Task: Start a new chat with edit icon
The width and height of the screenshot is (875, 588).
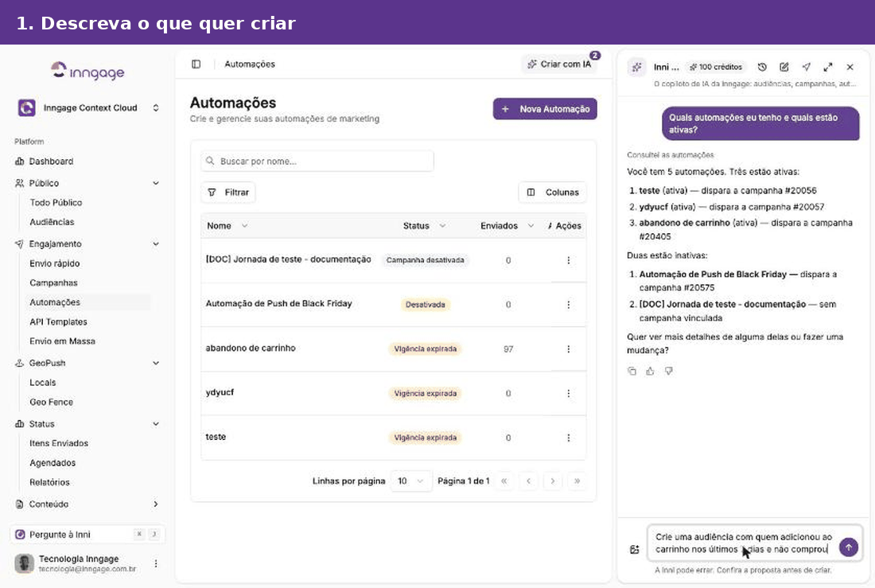Action: coord(784,67)
